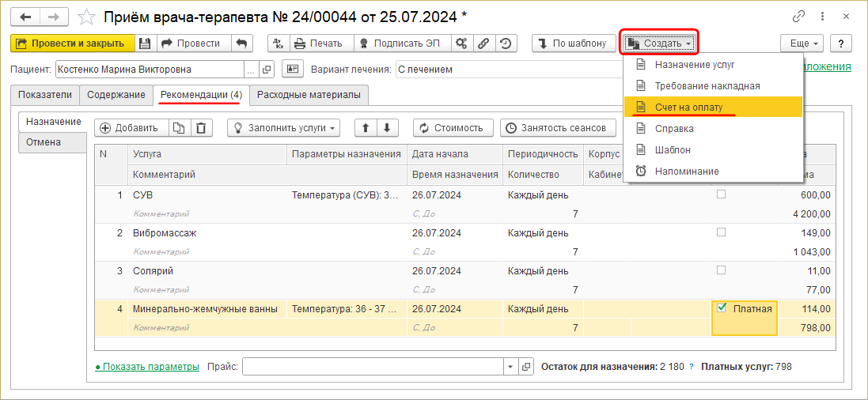This screenshot has height=400, width=868.
Task: Click the Услуга column header
Action: pyautogui.click(x=207, y=154)
